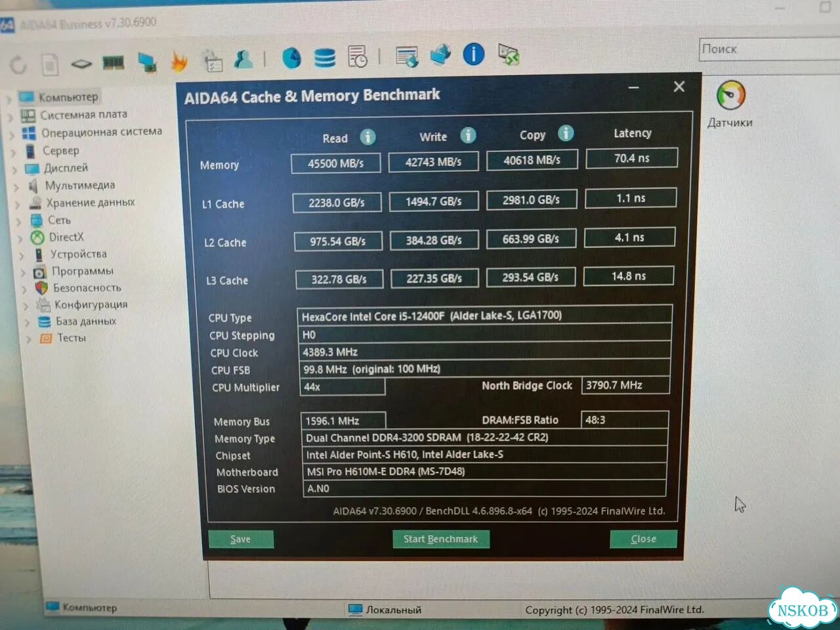
Task: Open the GPGPU Benchmark calculator icon
Action: pyautogui.click(x=358, y=57)
